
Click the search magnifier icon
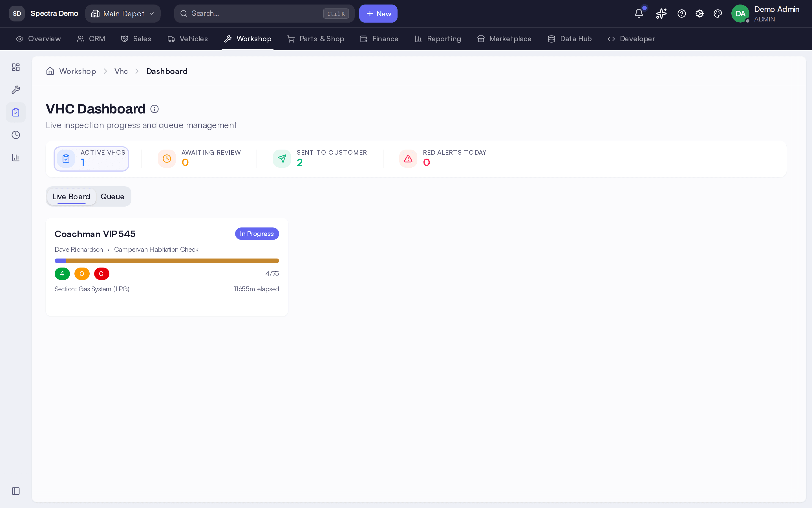click(x=184, y=14)
